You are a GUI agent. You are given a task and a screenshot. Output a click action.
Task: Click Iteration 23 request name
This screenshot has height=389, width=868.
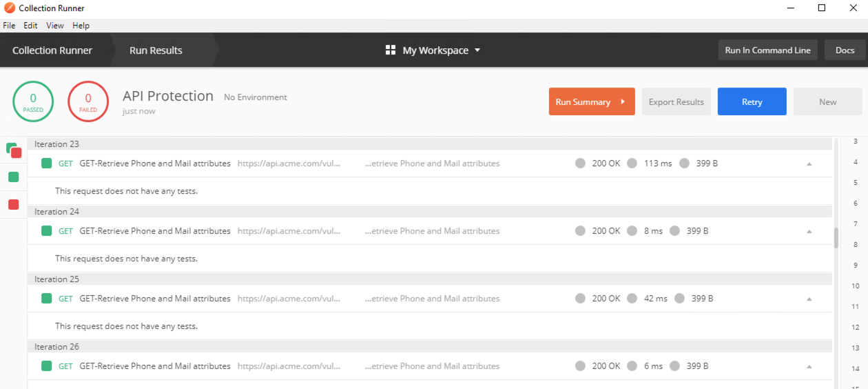[155, 163]
